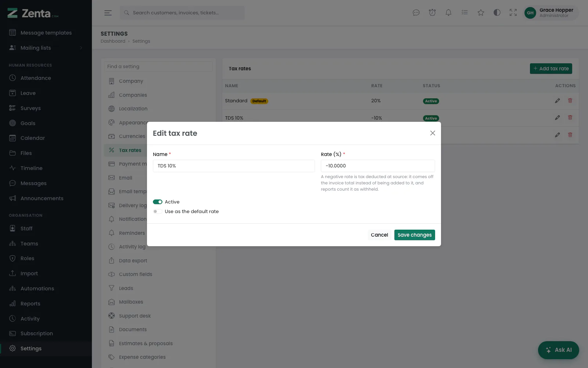This screenshot has width=588, height=368.
Task: Expand the Mailing lists submenu chevron
Action: [x=81, y=48]
